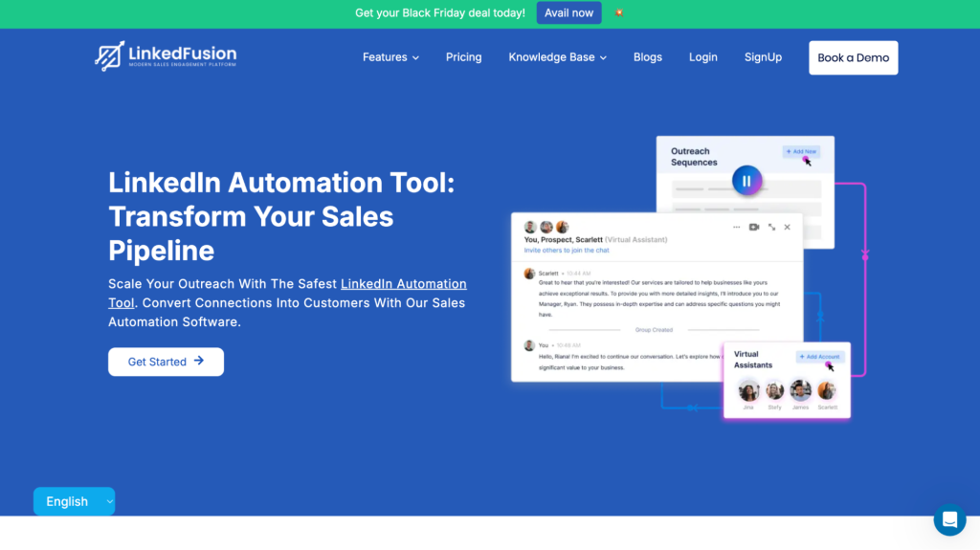Open the chat widget icon
The image size is (980, 550).
[x=949, y=519]
